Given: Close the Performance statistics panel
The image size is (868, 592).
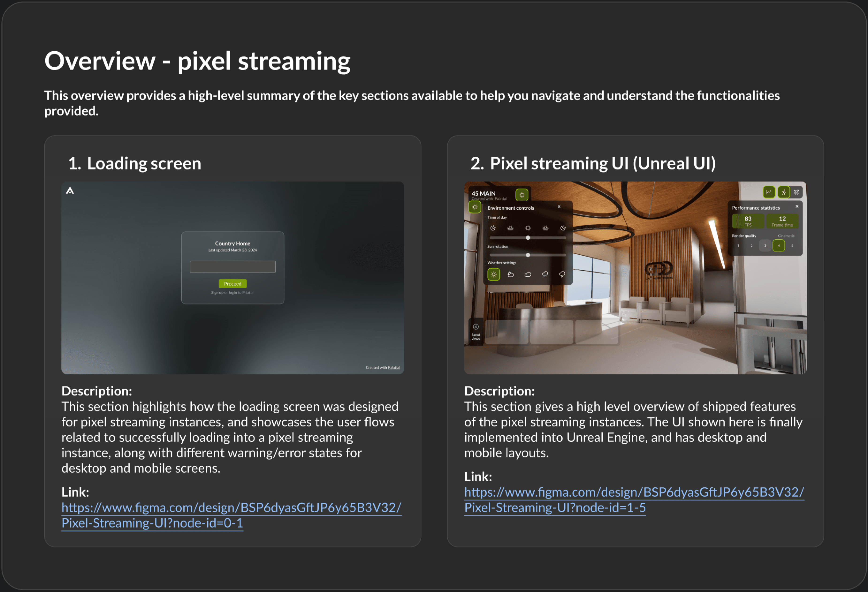Looking at the screenshot, I should [x=797, y=206].
